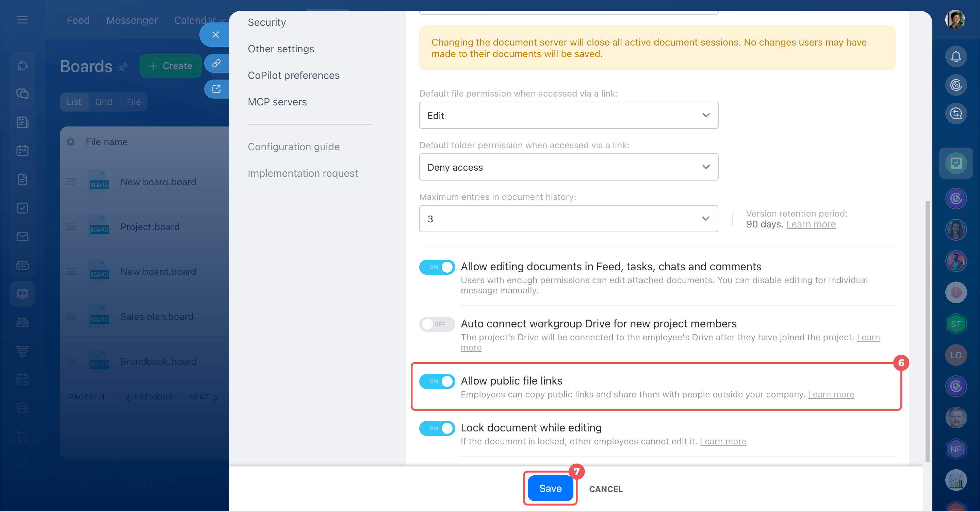Turn off Lock document while editing
Screen dimensions: 980x512
pyautogui.click(x=437, y=428)
